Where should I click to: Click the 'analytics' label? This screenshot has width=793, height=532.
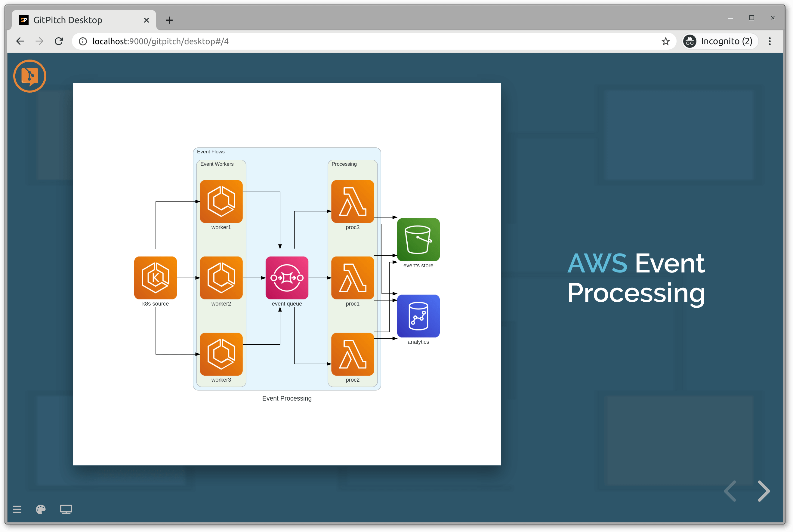(x=418, y=342)
